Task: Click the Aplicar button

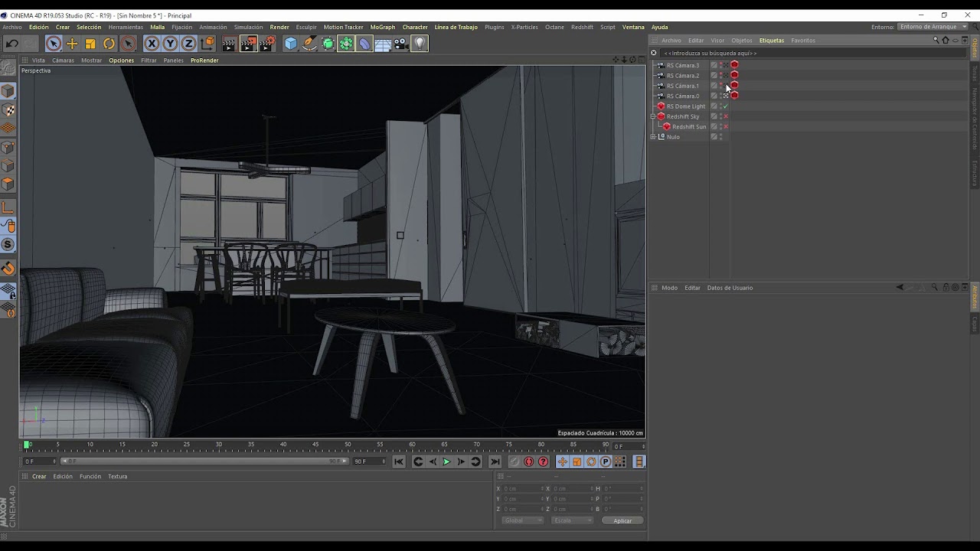Action: coord(622,520)
